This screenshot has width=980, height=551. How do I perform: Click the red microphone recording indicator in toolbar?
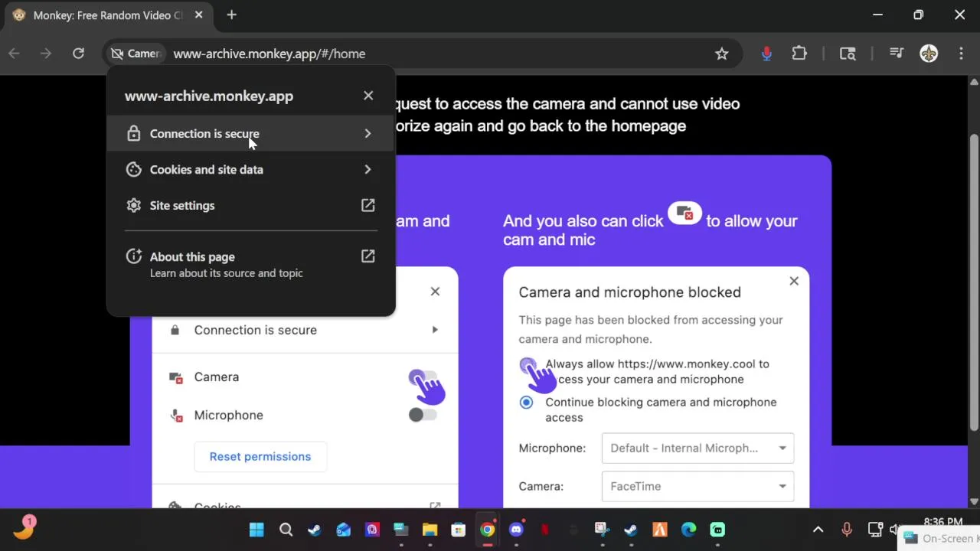pyautogui.click(x=766, y=54)
